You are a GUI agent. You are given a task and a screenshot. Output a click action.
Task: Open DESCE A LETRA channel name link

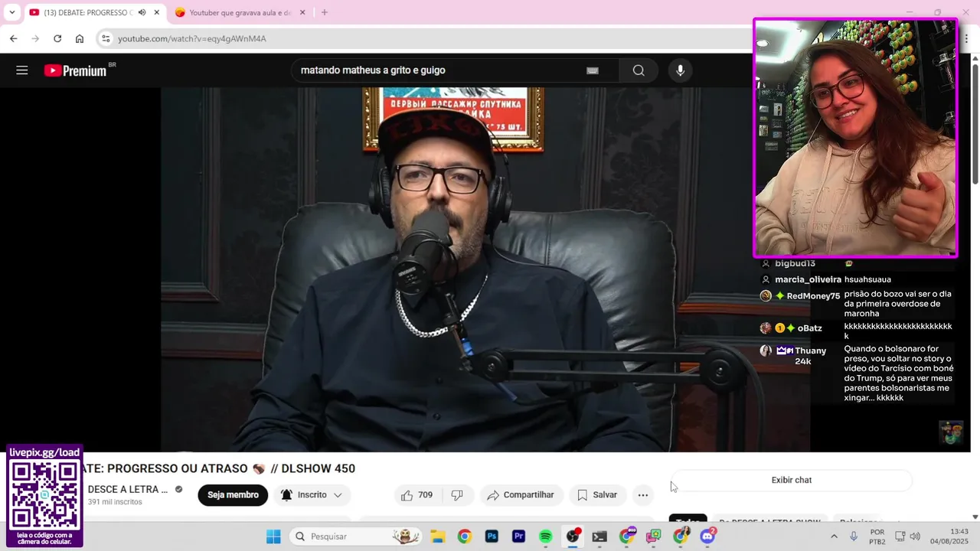point(128,489)
